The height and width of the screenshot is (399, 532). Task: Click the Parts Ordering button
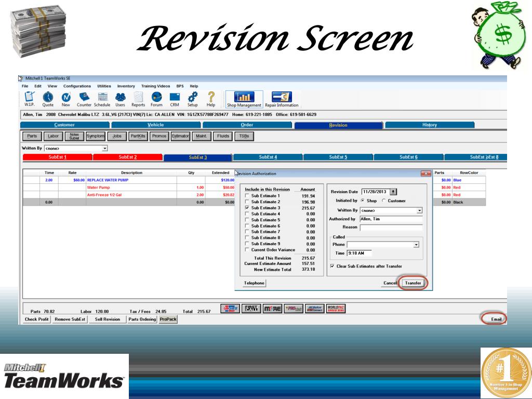[142, 320]
